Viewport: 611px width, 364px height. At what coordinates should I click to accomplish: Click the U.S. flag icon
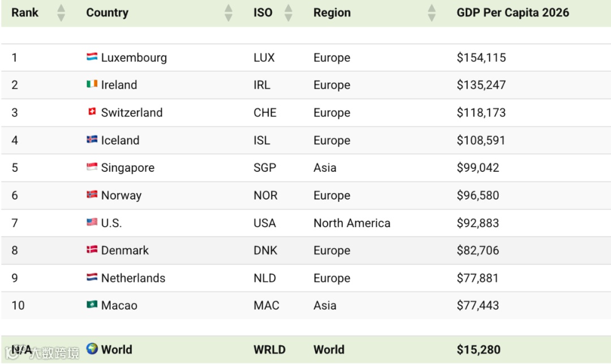(x=92, y=222)
